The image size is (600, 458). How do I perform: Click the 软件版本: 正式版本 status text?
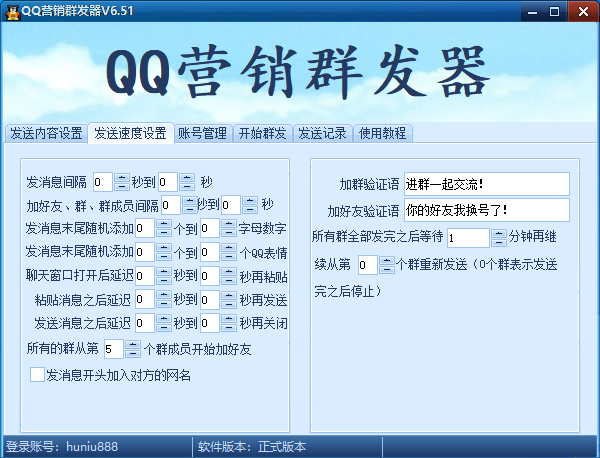click(252, 447)
